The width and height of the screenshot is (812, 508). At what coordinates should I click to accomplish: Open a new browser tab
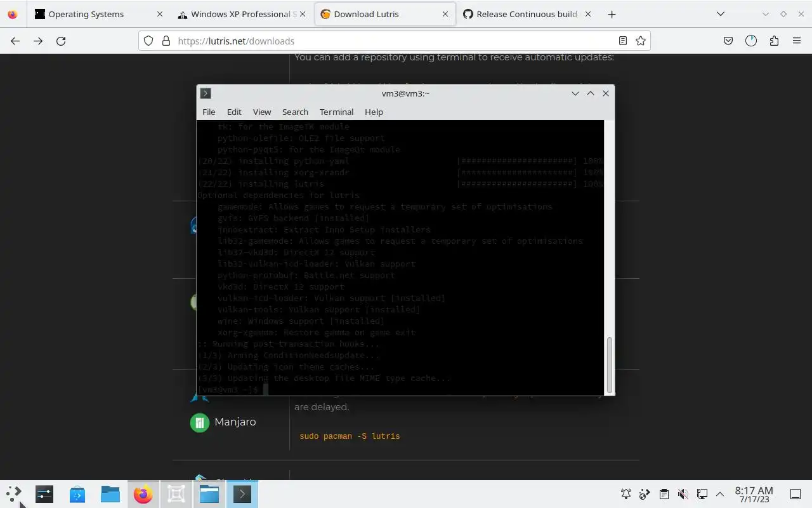pyautogui.click(x=612, y=14)
